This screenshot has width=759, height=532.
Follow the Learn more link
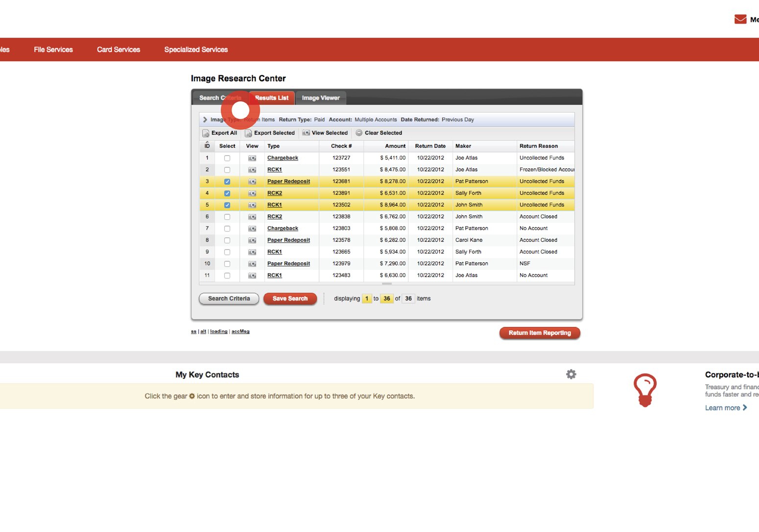(x=723, y=407)
